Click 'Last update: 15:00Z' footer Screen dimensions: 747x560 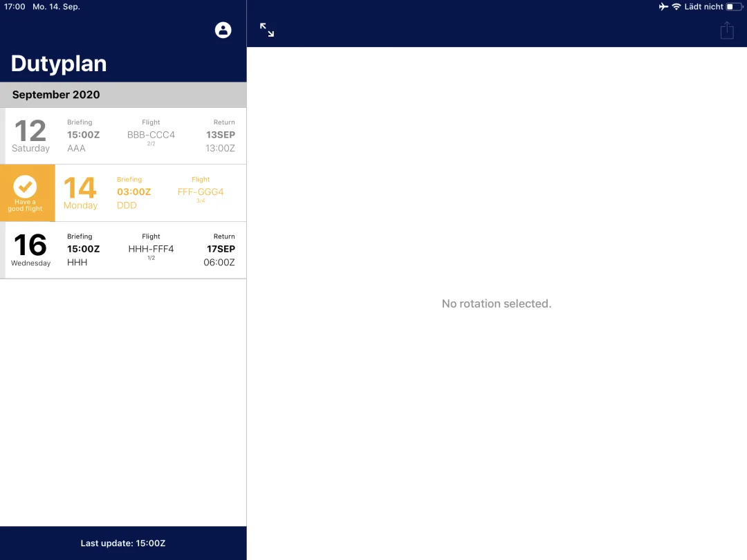pyautogui.click(x=123, y=543)
